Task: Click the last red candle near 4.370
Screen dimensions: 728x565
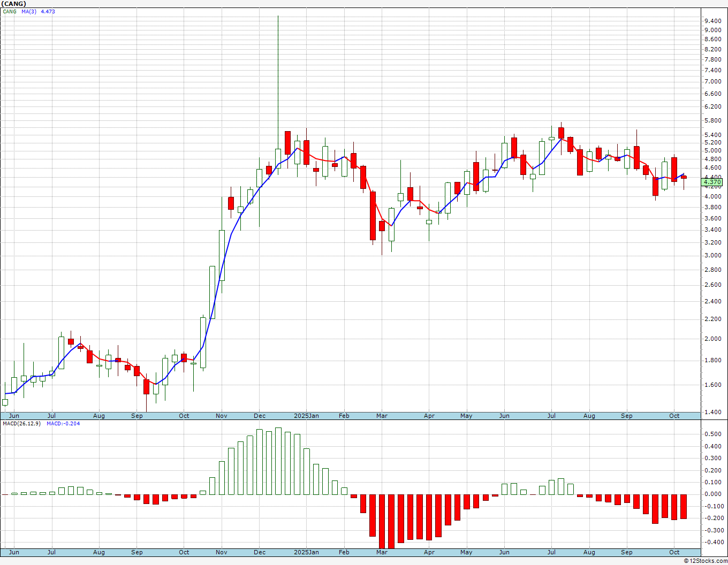Action: (x=684, y=177)
